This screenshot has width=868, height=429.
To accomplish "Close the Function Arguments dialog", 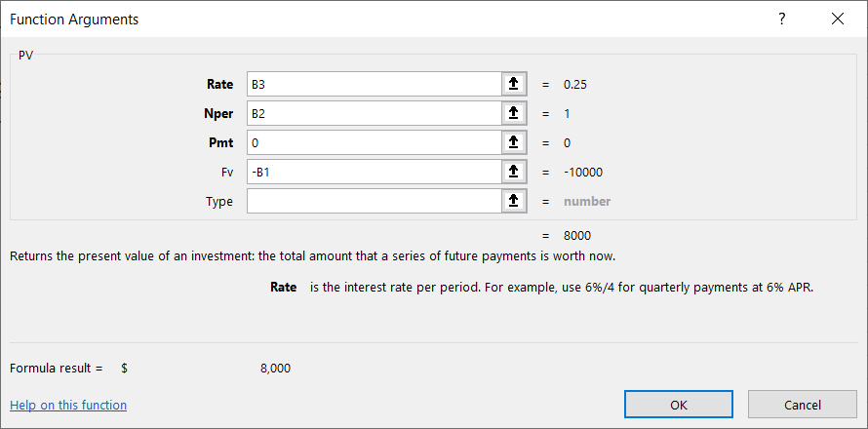I will 837,19.
